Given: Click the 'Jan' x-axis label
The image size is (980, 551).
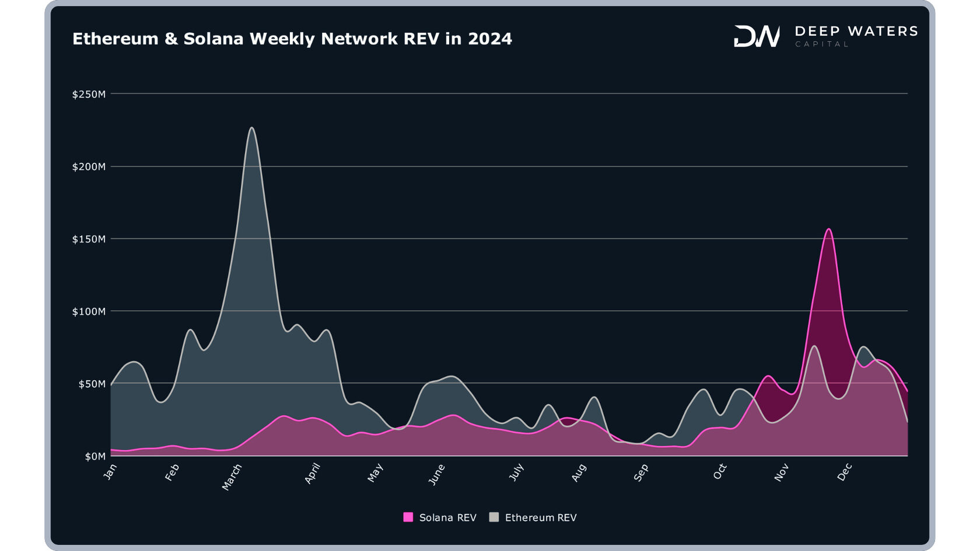Looking at the screenshot, I should pyautogui.click(x=110, y=472).
